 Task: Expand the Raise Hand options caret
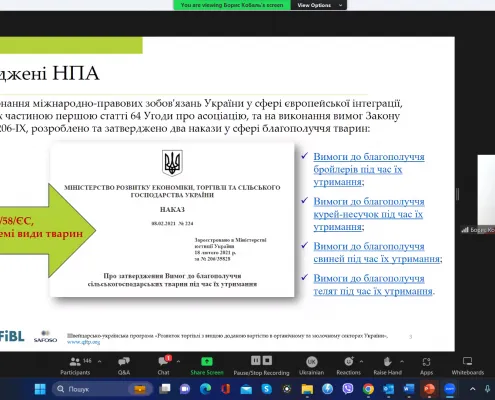click(x=402, y=361)
